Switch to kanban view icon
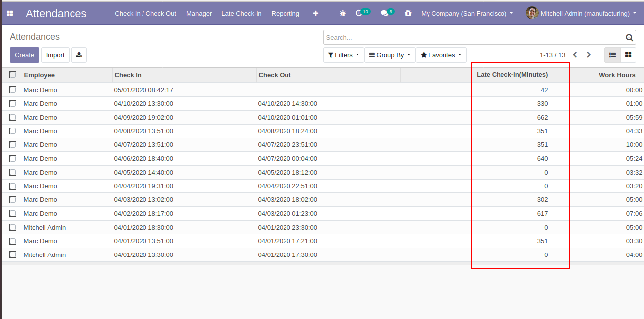Viewport: 644px width, 319px height. [x=628, y=55]
